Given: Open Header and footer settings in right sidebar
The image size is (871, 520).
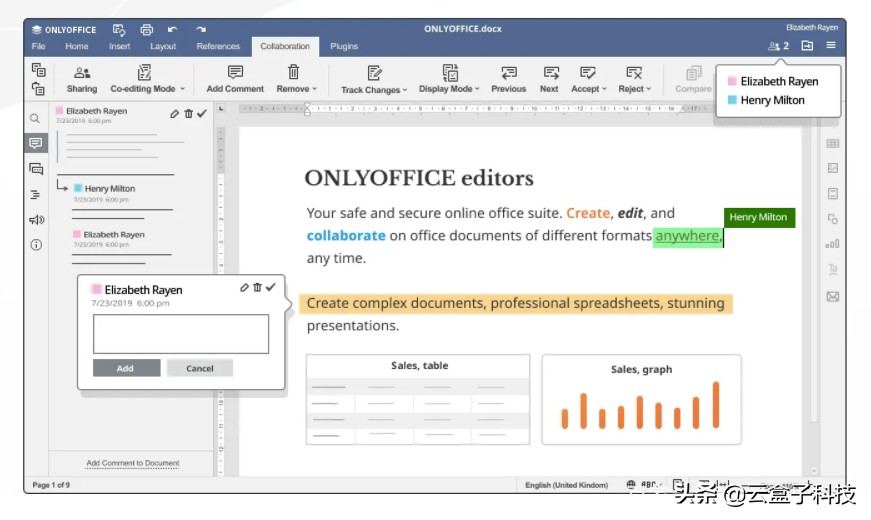Looking at the screenshot, I should 833,193.
